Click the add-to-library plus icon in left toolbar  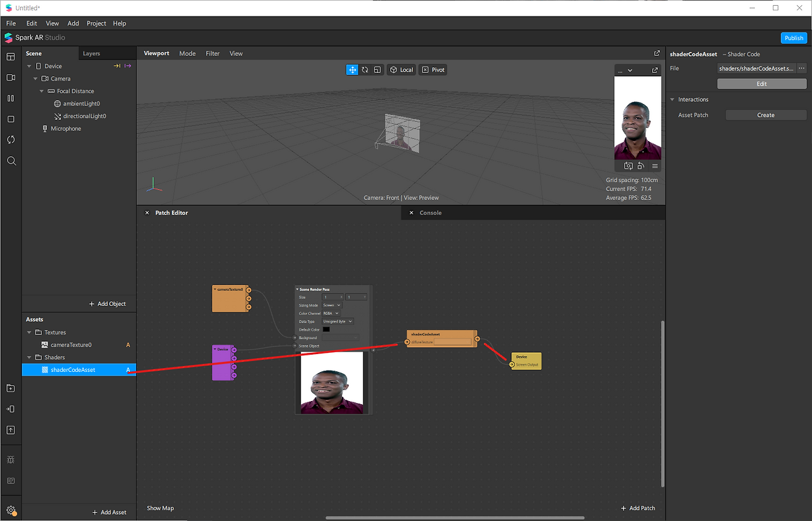(x=11, y=388)
